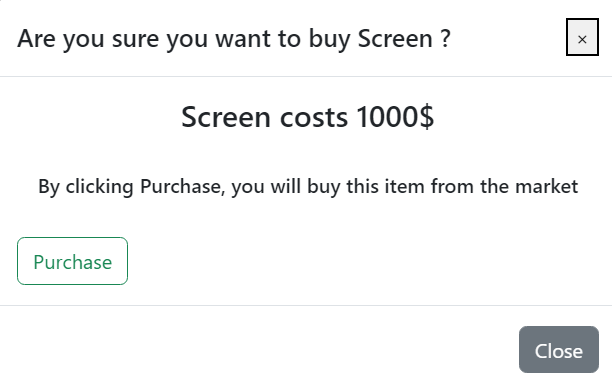Cancel the purchase using the footer Close button

pos(559,350)
